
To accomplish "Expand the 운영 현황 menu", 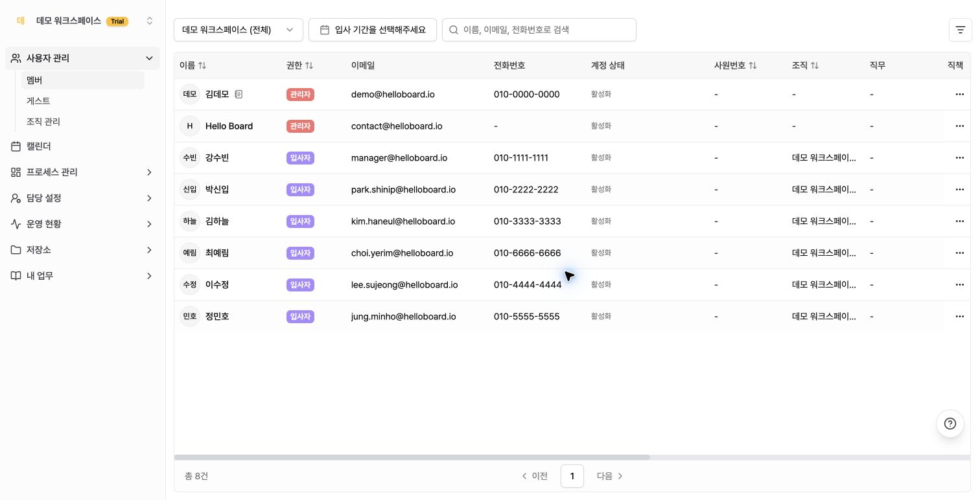I will click(x=82, y=224).
